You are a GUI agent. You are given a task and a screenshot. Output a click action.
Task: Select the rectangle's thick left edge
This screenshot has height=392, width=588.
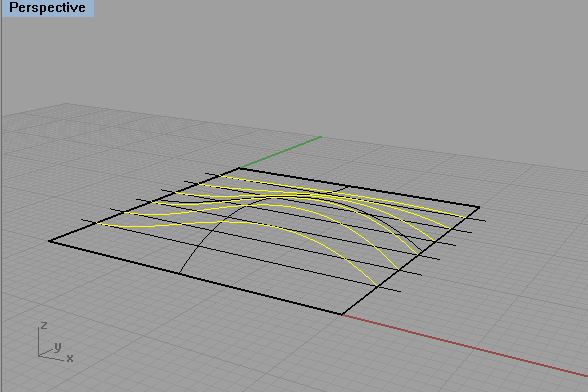point(144,204)
